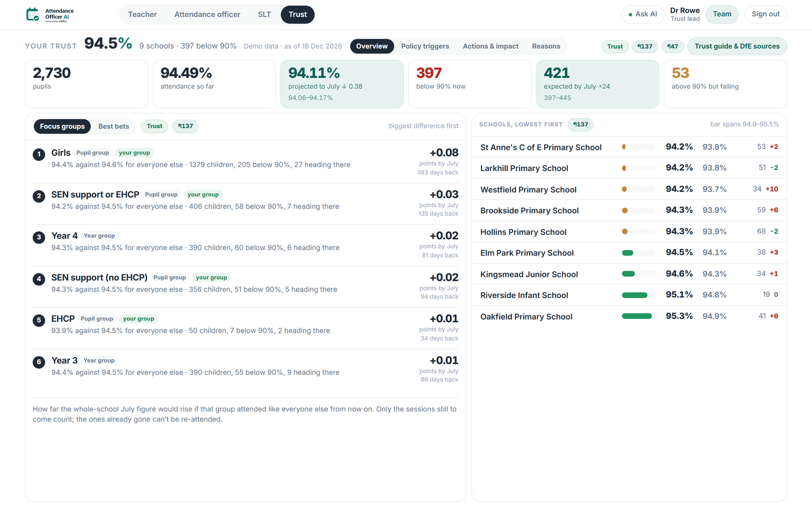Image resolution: width=812 pixels, height=508 pixels.
Task: Click Elm Park Primary School attendance bar
Action: click(638, 253)
